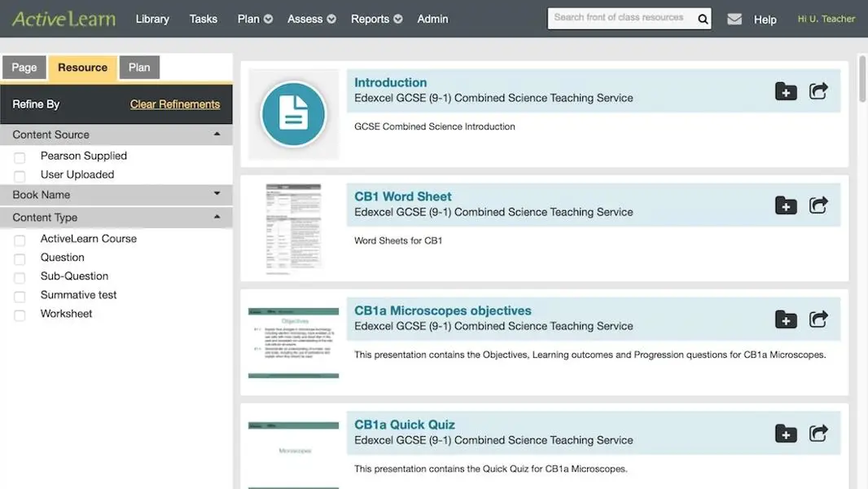
Task: Click the CB1 Word Sheet thumbnail
Action: [293, 229]
